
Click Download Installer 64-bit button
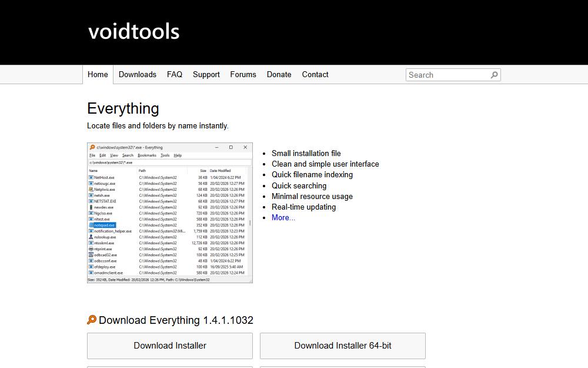coord(343,346)
